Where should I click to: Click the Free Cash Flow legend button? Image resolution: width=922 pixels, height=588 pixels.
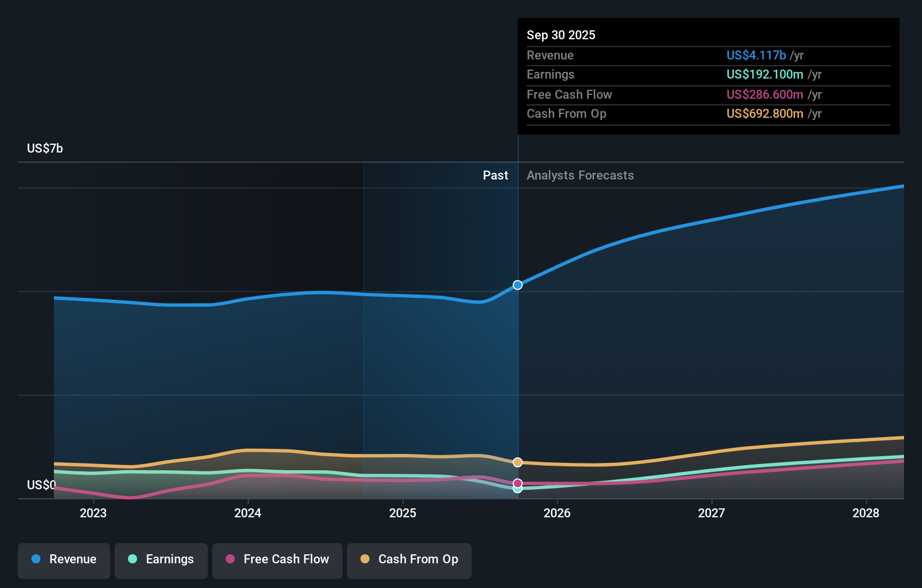(277, 561)
